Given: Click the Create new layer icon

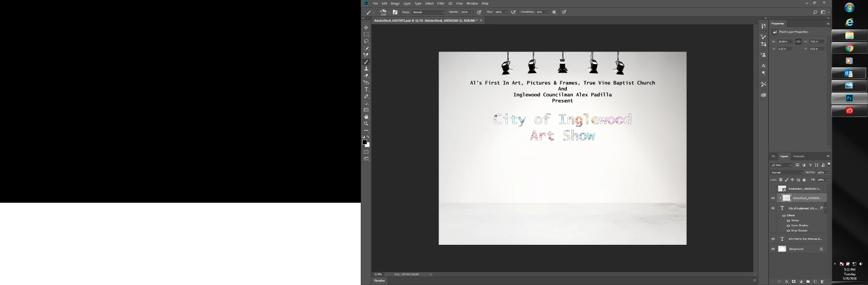Looking at the screenshot, I should [x=815, y=281].
